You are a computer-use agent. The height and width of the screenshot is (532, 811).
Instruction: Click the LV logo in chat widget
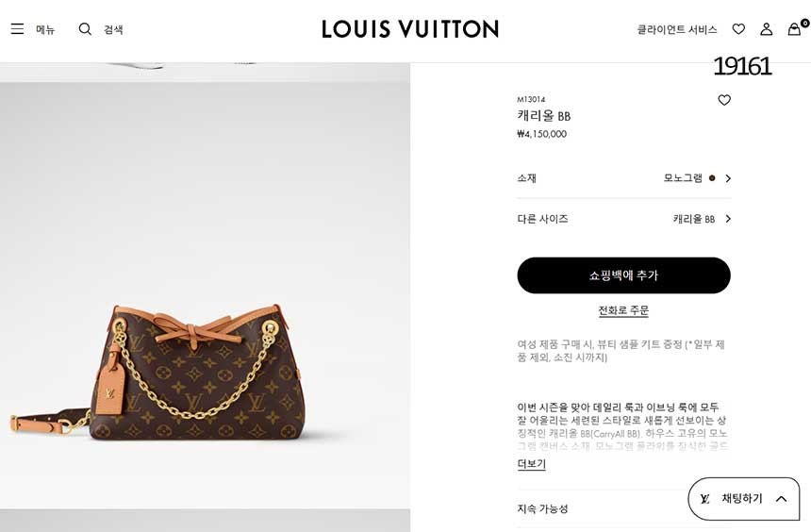pos(704,499)
